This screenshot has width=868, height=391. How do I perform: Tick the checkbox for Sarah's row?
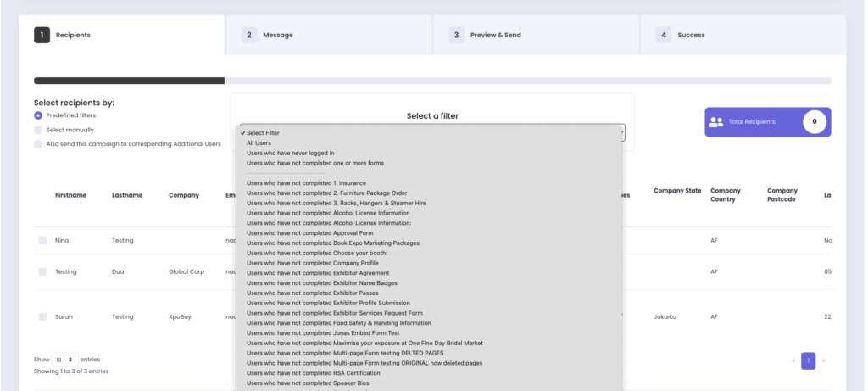click(42, 316)
